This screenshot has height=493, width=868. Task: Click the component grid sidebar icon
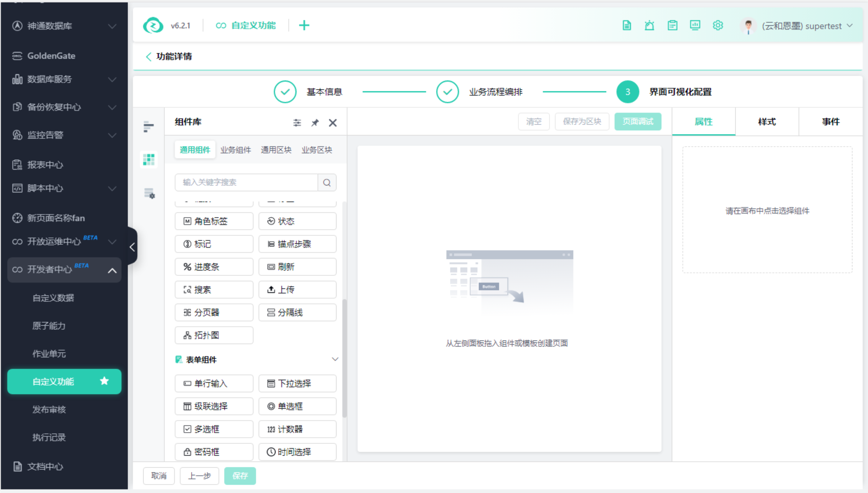click(x=149, y=159)
